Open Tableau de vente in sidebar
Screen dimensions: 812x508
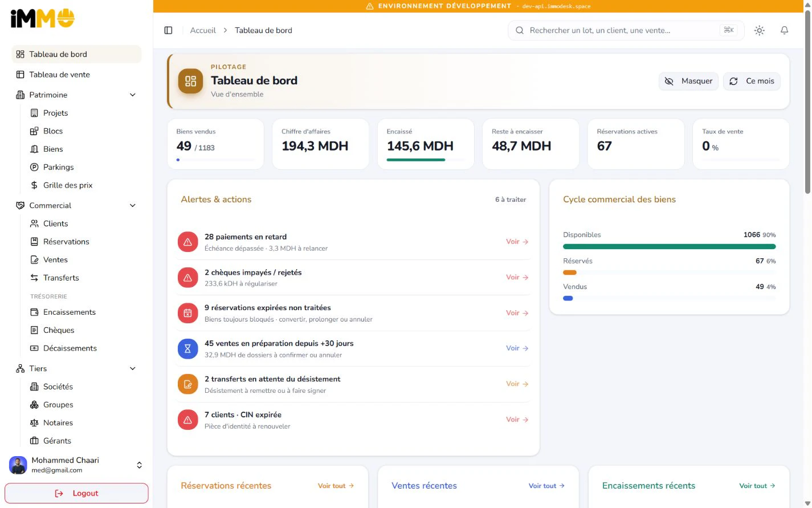pos(76,75)
